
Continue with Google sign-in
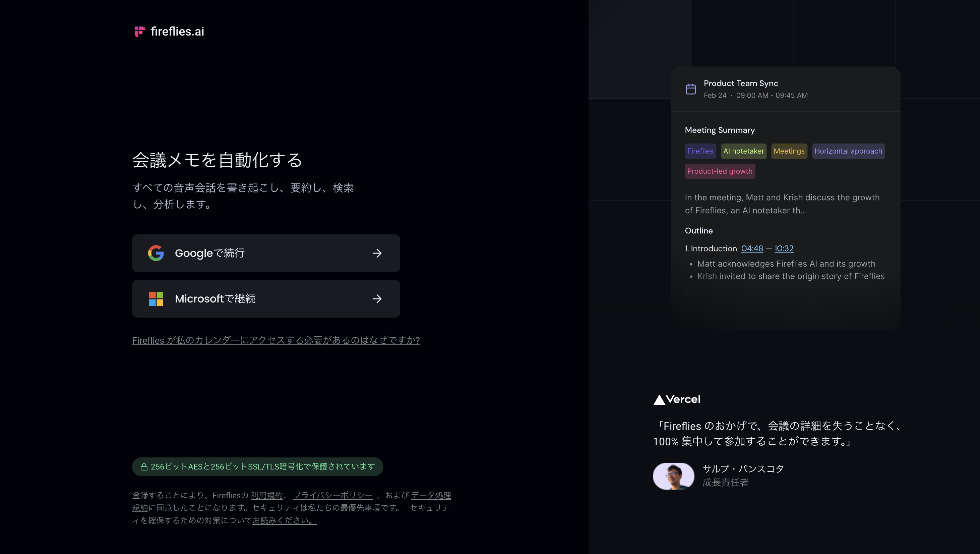coord(266,253)
